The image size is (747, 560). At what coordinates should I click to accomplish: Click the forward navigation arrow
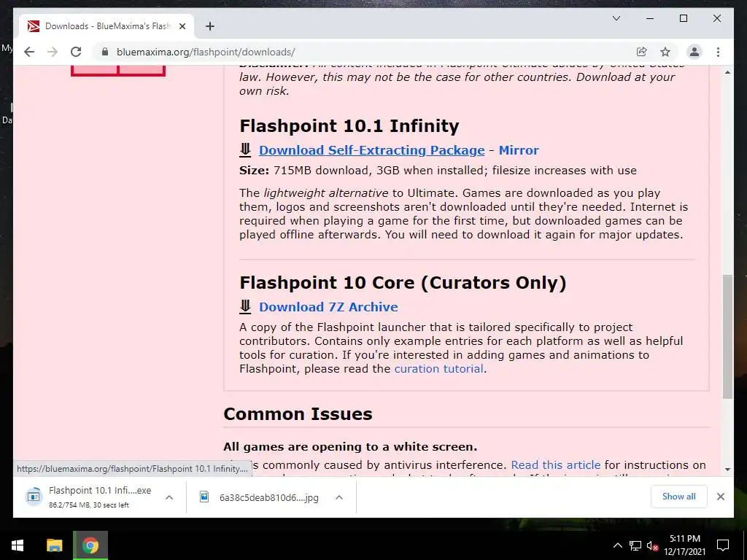53,52
